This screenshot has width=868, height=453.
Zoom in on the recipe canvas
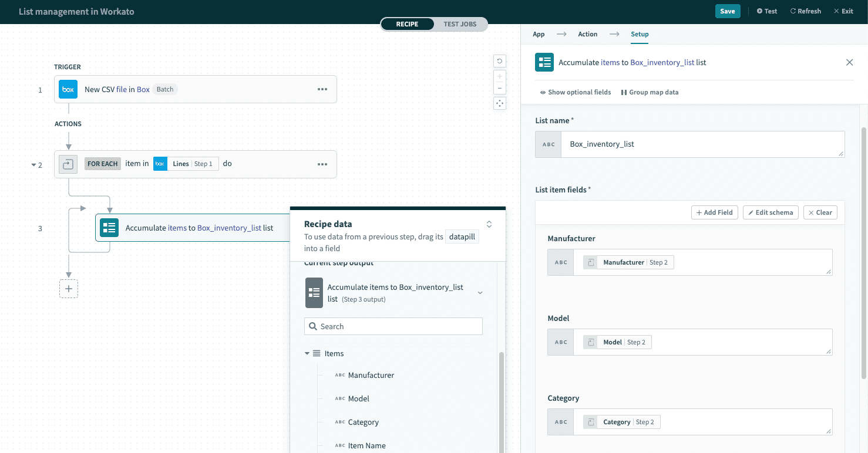tap(499, 75)
